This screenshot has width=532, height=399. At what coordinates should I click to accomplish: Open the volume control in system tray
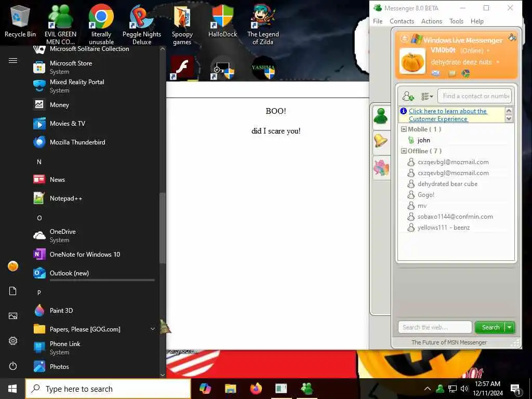pos(464,389)
